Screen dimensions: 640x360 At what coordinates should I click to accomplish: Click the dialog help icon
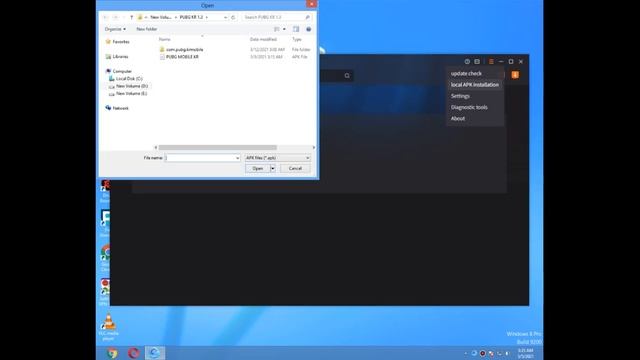coord(309,29)
